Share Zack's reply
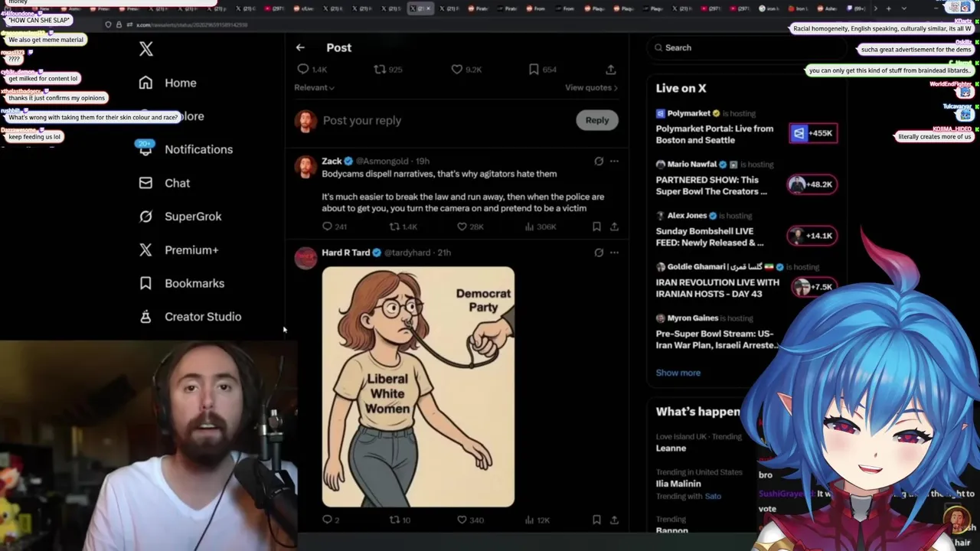This screenshot has height=551, width=980. (x=614, y=227)
